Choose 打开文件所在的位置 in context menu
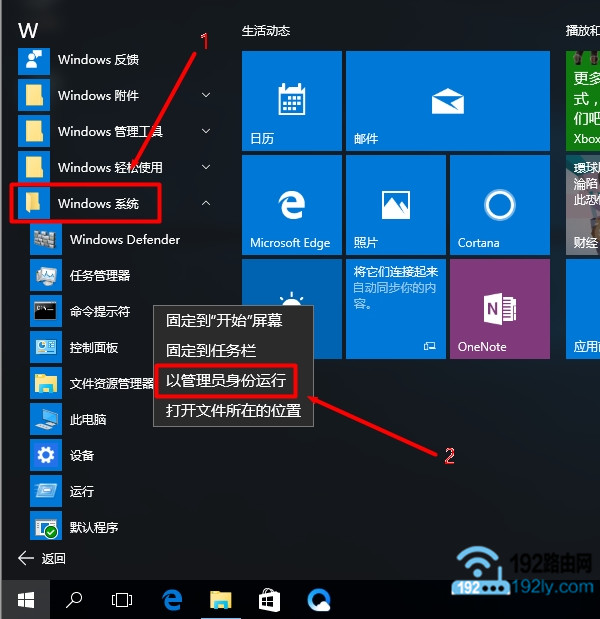 coord(233,411)
